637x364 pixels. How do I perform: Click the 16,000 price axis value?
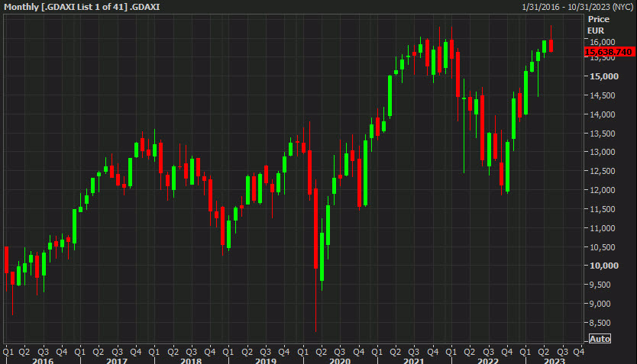[602, 42]
